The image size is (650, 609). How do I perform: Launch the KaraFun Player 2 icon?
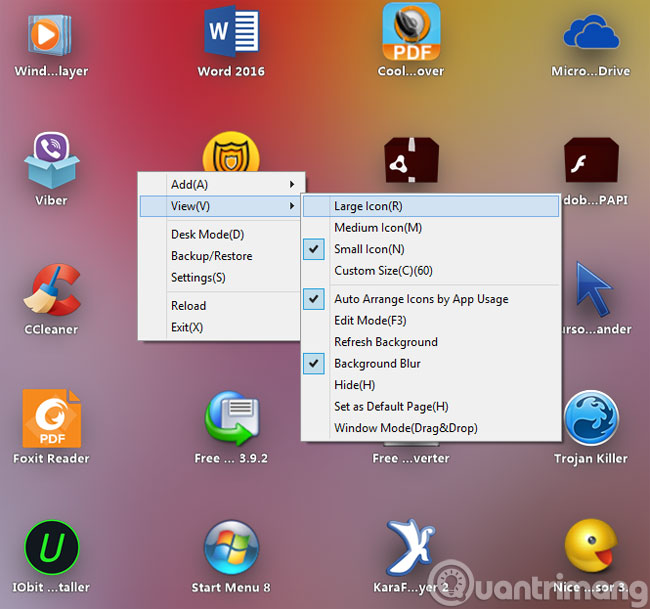tap(410, 547)
